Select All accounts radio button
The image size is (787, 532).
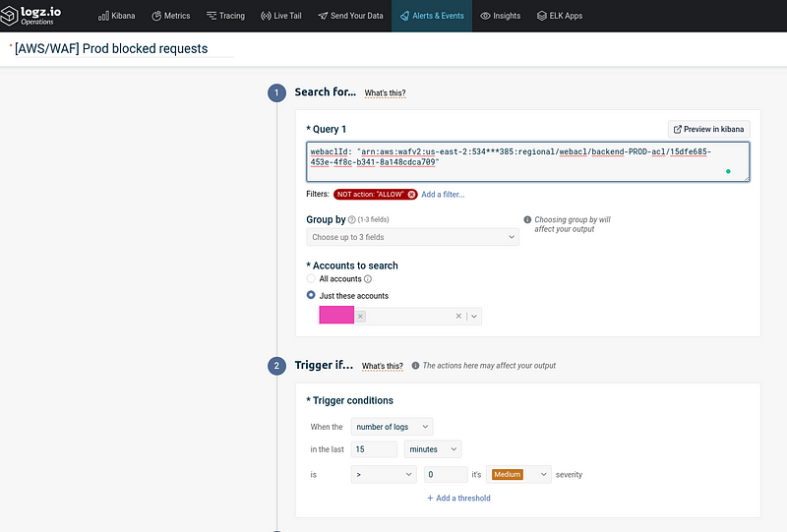[311, 278]
